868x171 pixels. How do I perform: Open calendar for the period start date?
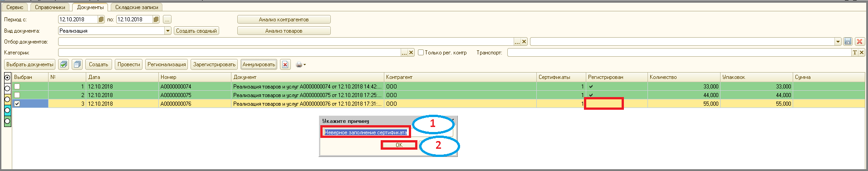point(101,20)
